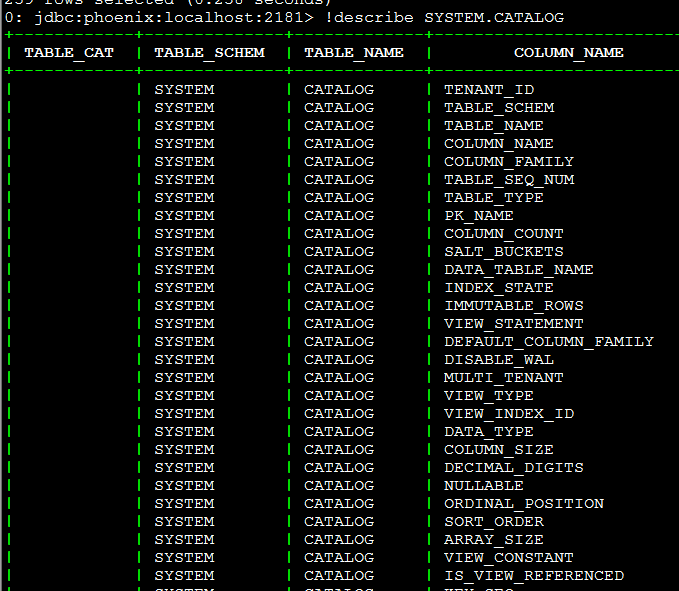Image resolution: width=679 pixels, height=591 pixels.
Task: Click SYSTEM in the DISABLE_WAL row
Action: click(184, 360)
